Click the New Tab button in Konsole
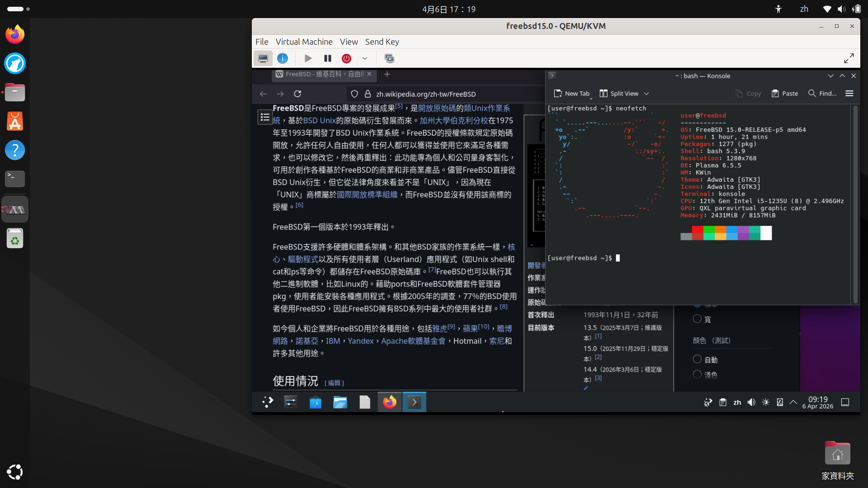The image size is (868, 488). tap(572, 94)
